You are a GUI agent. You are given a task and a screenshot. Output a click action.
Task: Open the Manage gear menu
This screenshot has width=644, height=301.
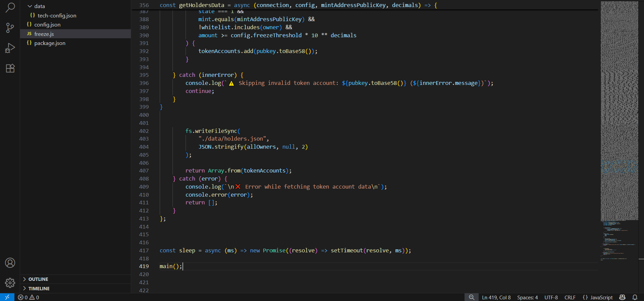[10, 283]
